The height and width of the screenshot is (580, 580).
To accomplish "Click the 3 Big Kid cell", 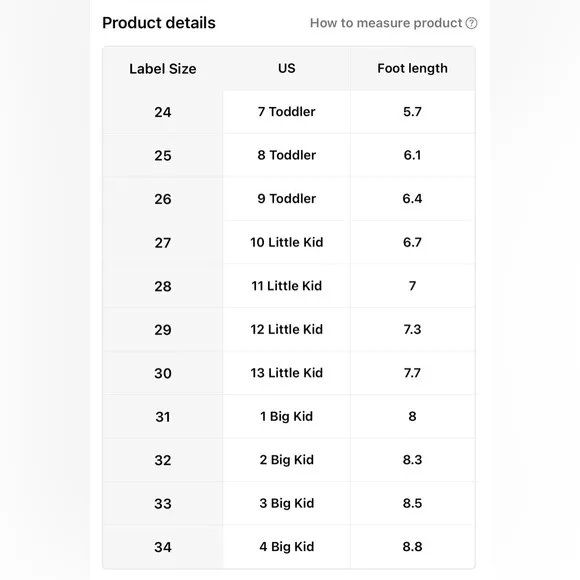I will pos(287,503).
